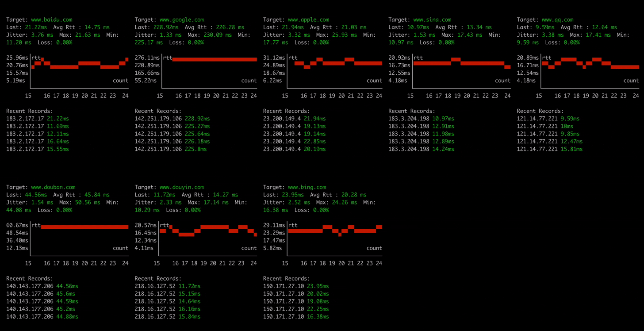Click apple record reading 22.85ms
Image resolution: width=644 pixels, height=331 pixels.
(x=314, y=142)
